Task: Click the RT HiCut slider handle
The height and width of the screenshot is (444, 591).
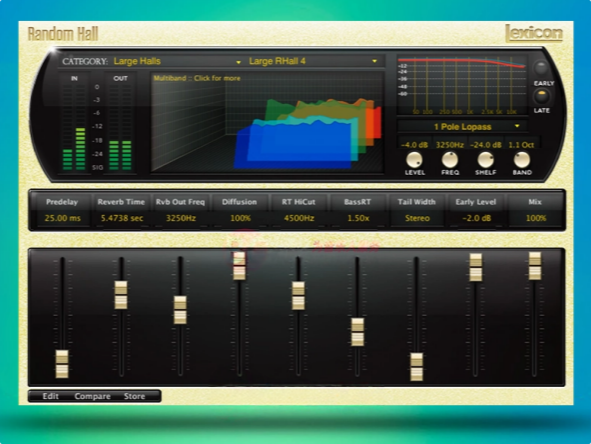Action: coord(298,296)
